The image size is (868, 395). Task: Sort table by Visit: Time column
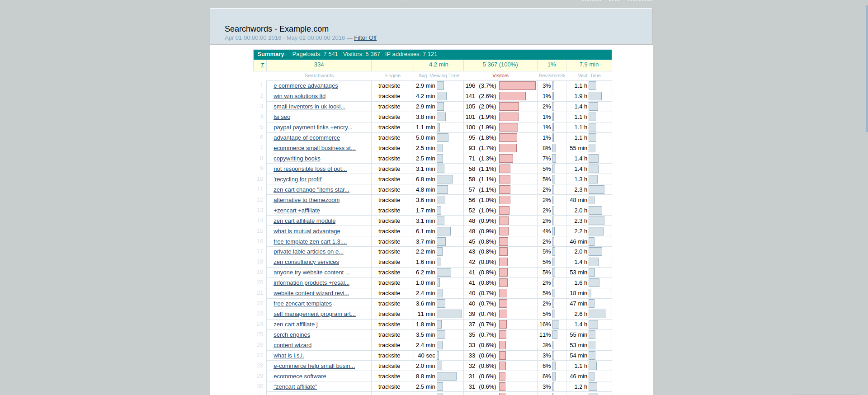tap(589, 76)
